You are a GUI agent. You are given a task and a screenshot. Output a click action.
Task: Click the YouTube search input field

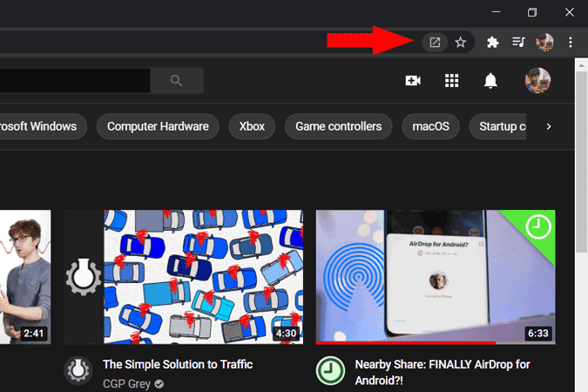75,81
